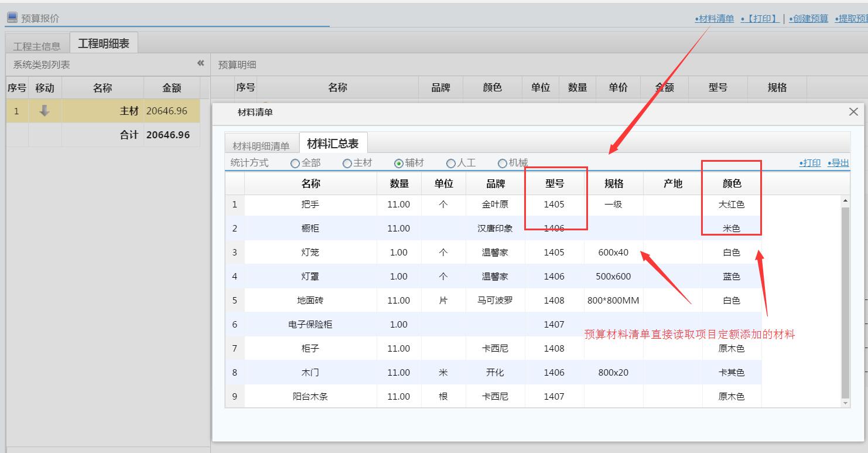
Task: Click the 名称 column header in 材料汇总表
Action: [x=310, y=183]
